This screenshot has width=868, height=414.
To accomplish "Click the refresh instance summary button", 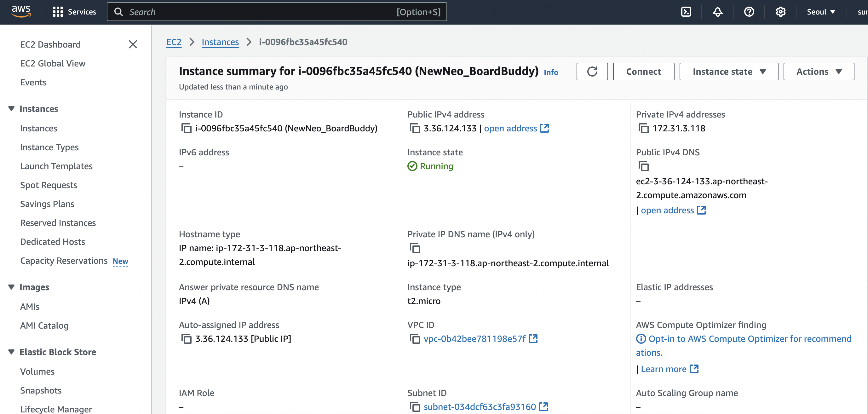I will pyautogui.click(x=592, y=72).
